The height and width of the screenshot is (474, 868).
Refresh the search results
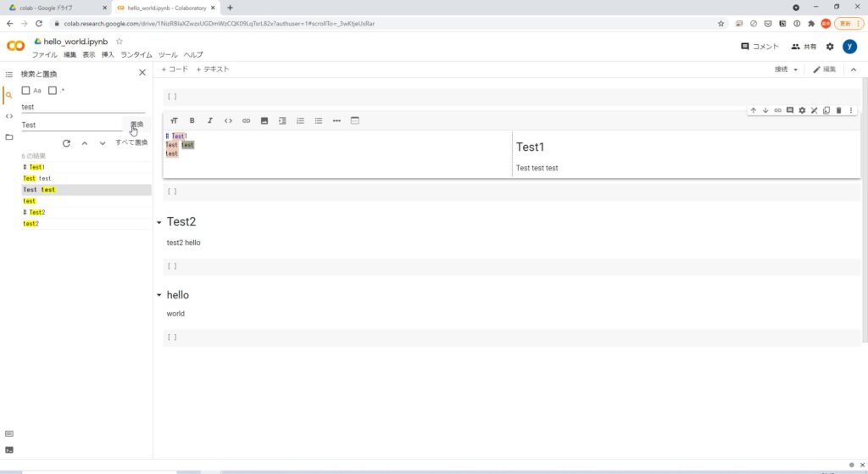pyautogui.click(x=66, y=143)
